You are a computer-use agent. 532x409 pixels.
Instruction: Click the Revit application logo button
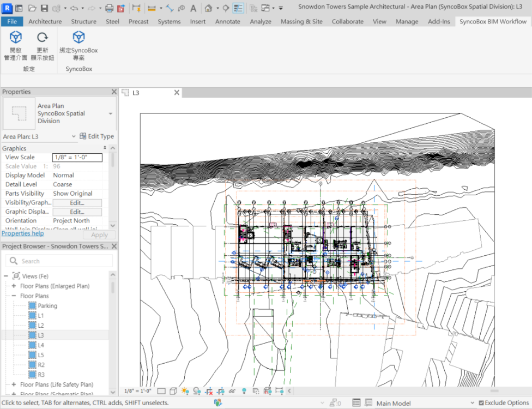click(7, 8)
